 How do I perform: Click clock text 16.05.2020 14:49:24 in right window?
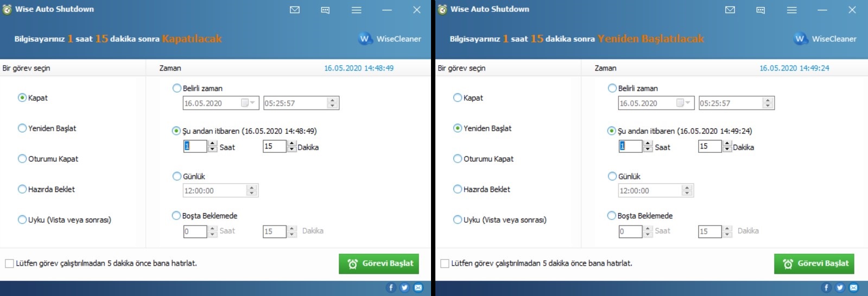tap(794, 68)
